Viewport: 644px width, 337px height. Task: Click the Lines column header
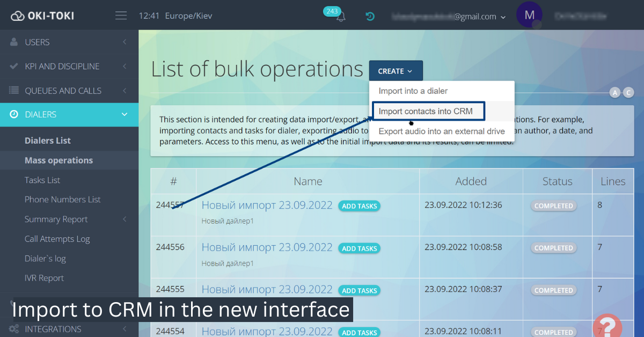click(613, 181)
